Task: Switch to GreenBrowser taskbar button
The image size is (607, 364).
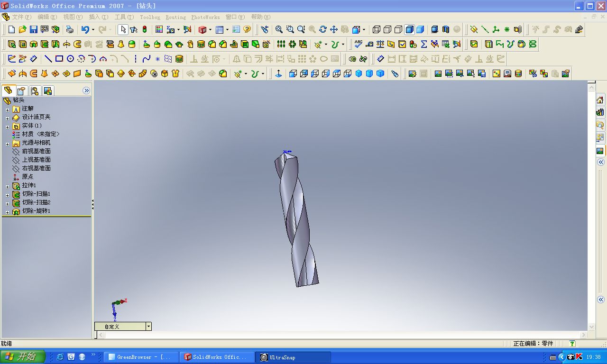Action: pyautogui.click(x=141, y=357)
